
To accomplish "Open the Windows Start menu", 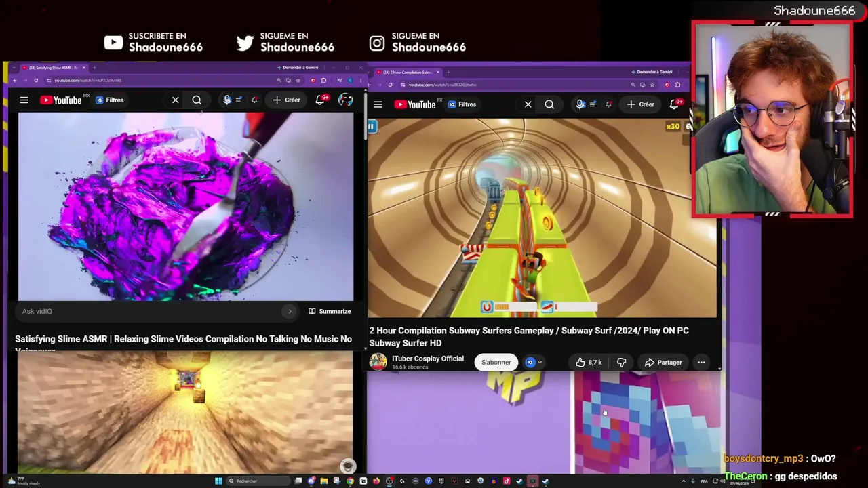I will pos(218,481).
